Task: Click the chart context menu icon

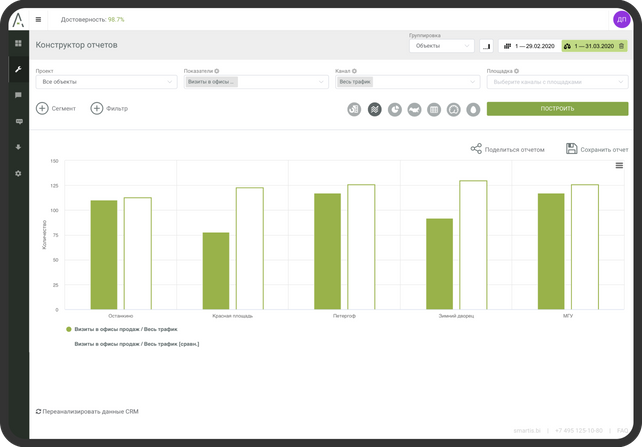Action: click(619, 165)
